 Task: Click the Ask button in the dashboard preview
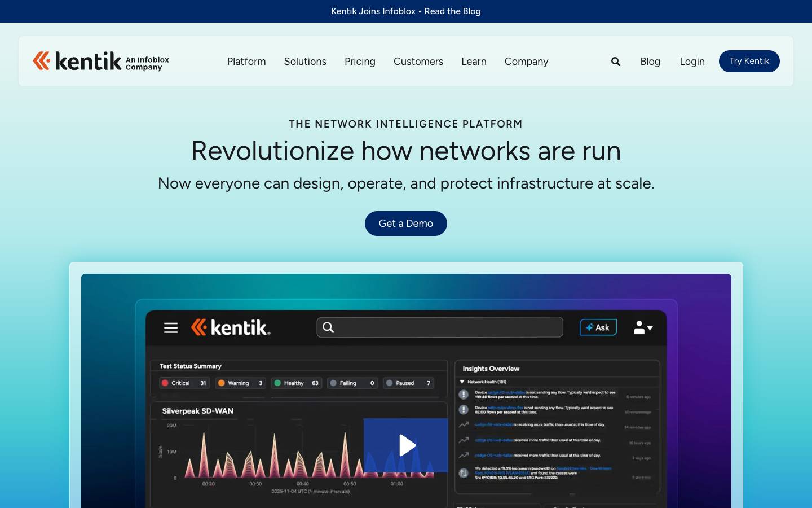point(598,327)
